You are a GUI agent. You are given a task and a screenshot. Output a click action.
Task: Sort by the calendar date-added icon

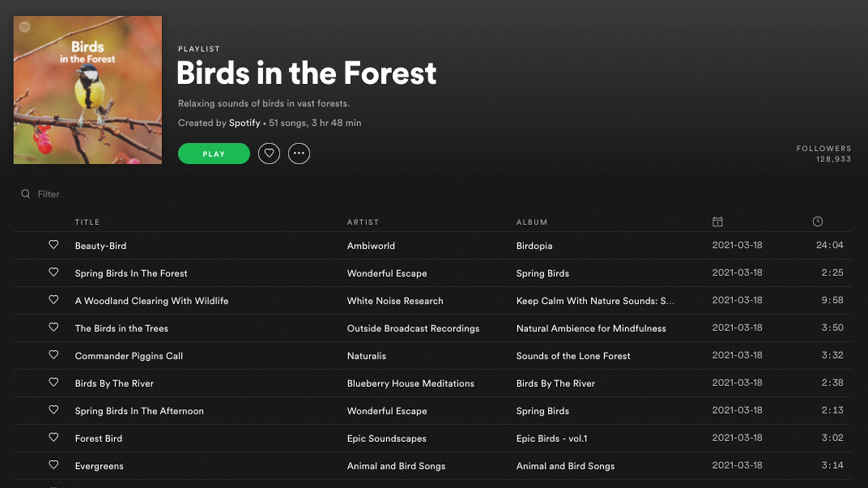click(x=717, y=222)
